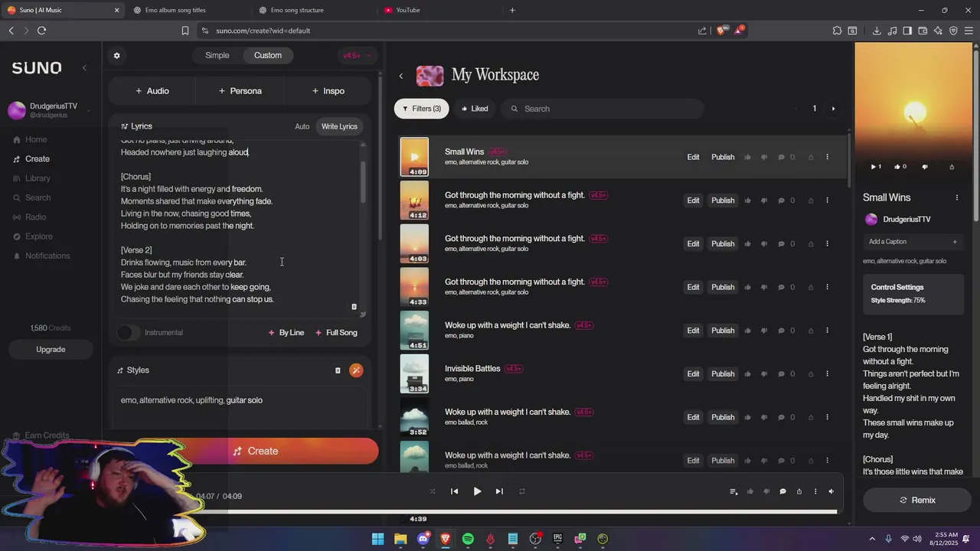Show hidden system tray icons
Screen dimensions: 980x551
871,539
